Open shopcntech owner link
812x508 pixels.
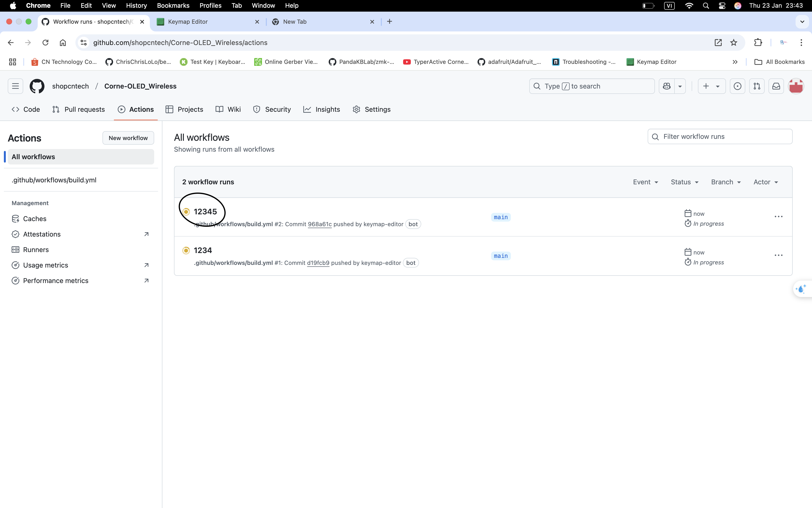[x=71, y=86]
